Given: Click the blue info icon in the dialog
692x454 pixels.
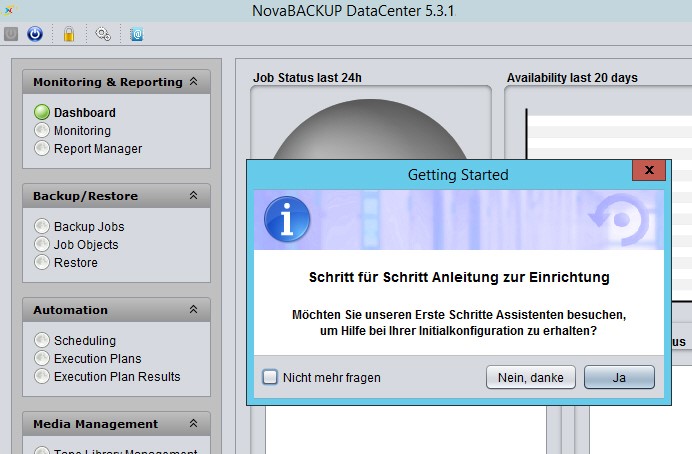Looking at the screenshot, I should pos(287,219).
